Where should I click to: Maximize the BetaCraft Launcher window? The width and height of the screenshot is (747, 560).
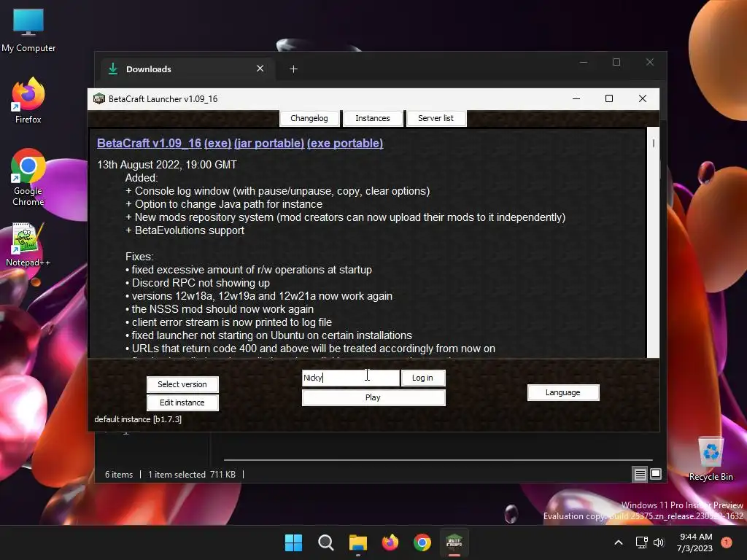609,98
